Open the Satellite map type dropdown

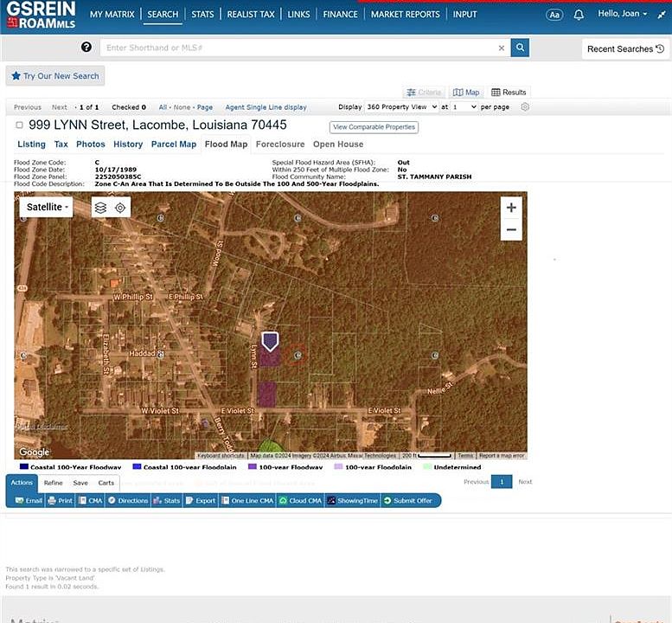(47, 207)
